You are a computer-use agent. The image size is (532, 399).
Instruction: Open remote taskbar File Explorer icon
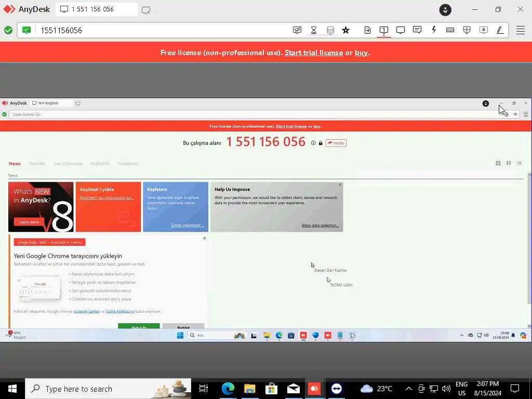coord(267,336)
